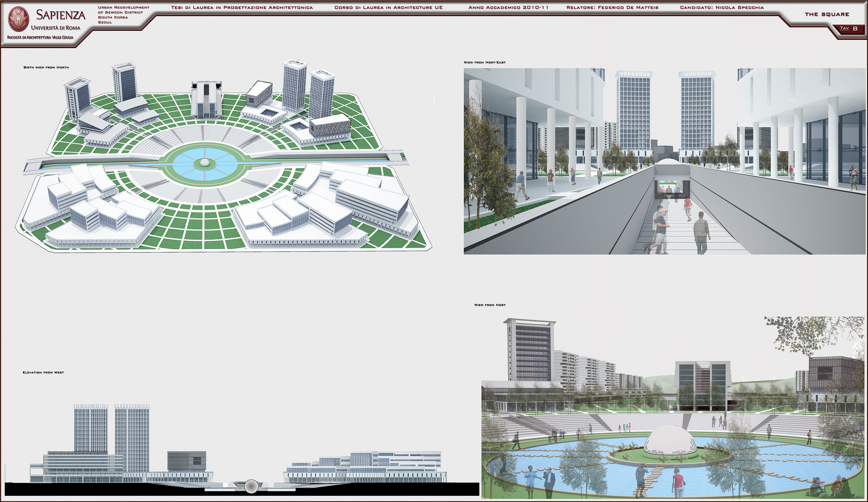Screen dimensions: 868x502
Task: Click the Sapienza university seal logo
Action: [x=19, y=19]
